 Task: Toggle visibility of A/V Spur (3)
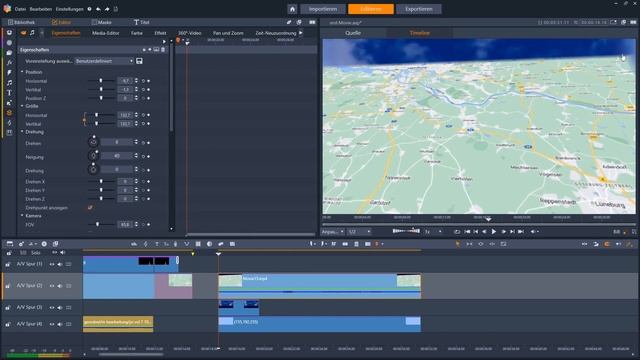[x=52, y=307]
